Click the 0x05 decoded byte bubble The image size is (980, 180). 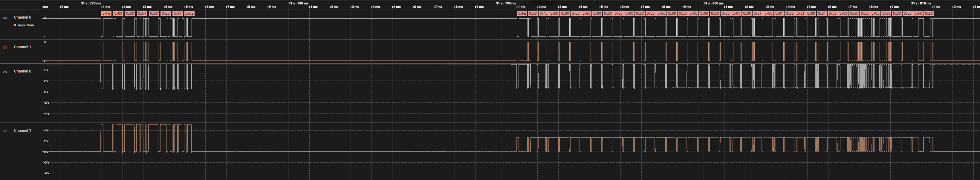[x=875, y=13]
